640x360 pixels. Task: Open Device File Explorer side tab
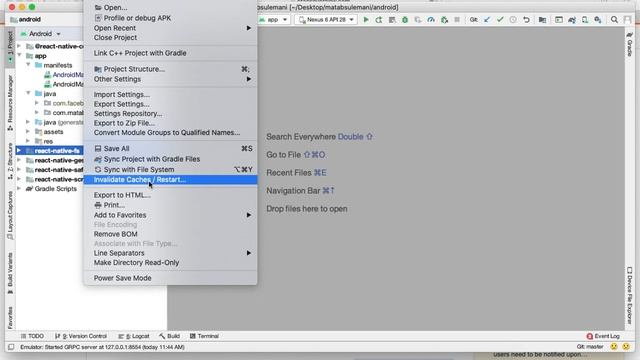630,295
